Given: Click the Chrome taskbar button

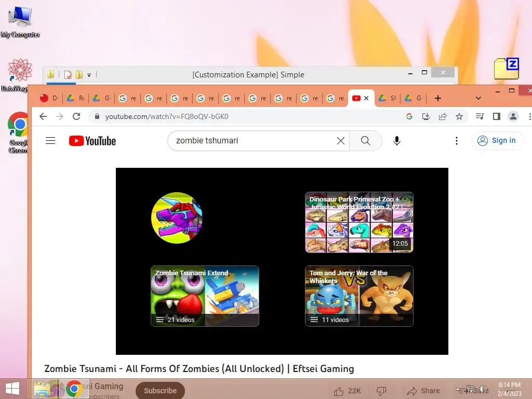Looking at the screenshot, I should (74, 389).
